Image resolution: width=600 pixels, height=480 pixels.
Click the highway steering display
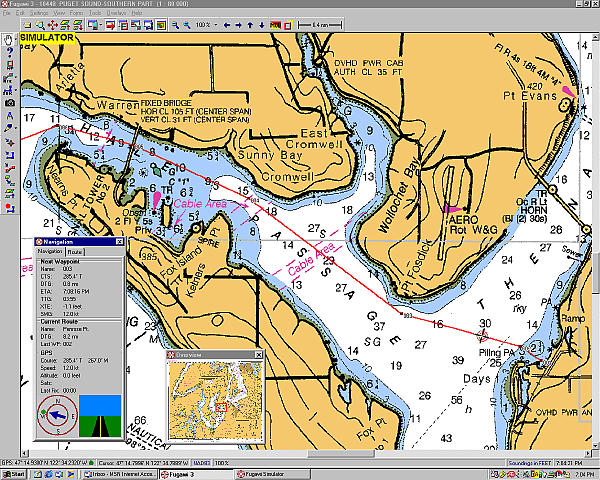pyautogui.click(x=100, y=416)
